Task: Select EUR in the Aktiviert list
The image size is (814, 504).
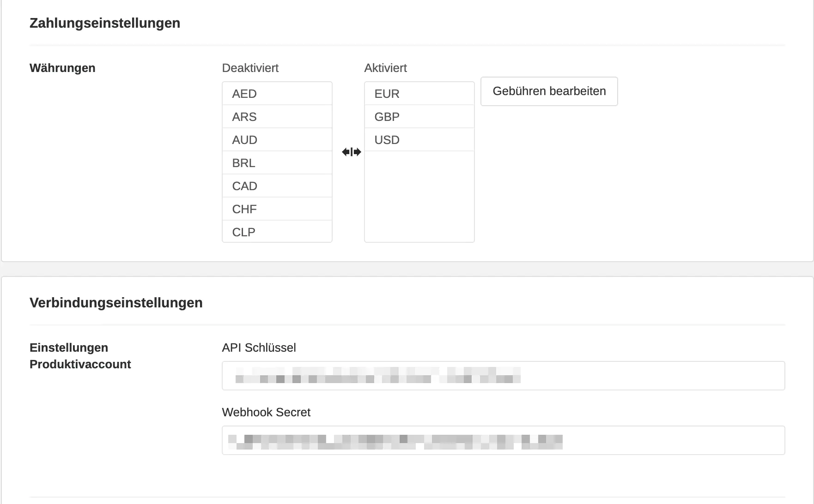Action: [419, 94]
